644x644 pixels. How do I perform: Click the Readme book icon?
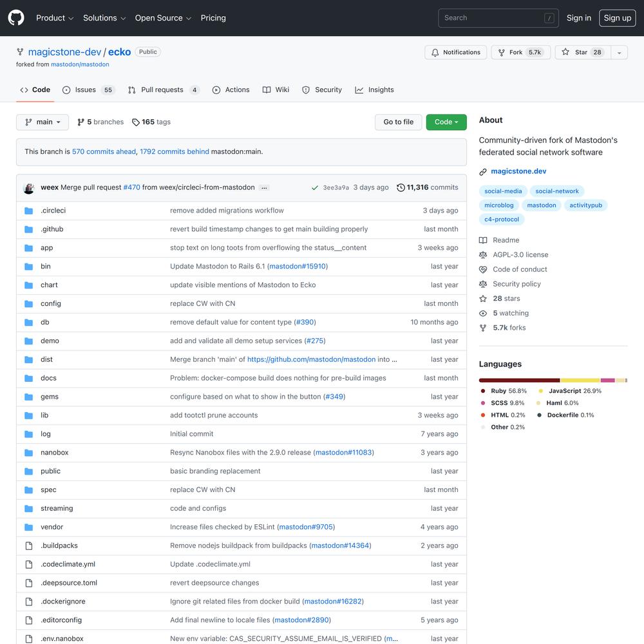483,240
